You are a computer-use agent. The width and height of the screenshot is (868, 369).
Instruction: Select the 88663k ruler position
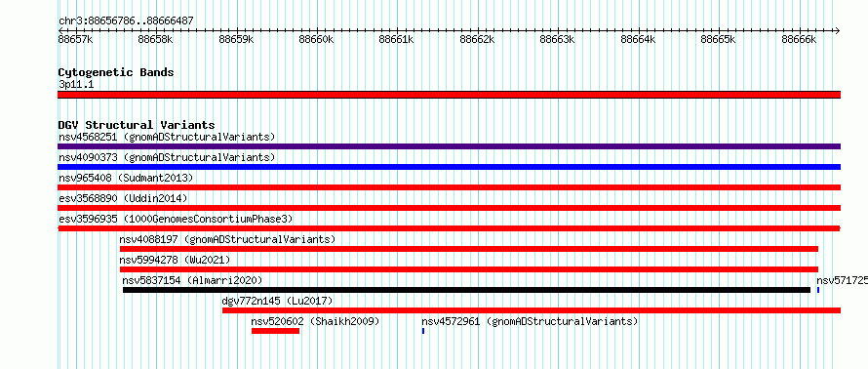[558, 39]
